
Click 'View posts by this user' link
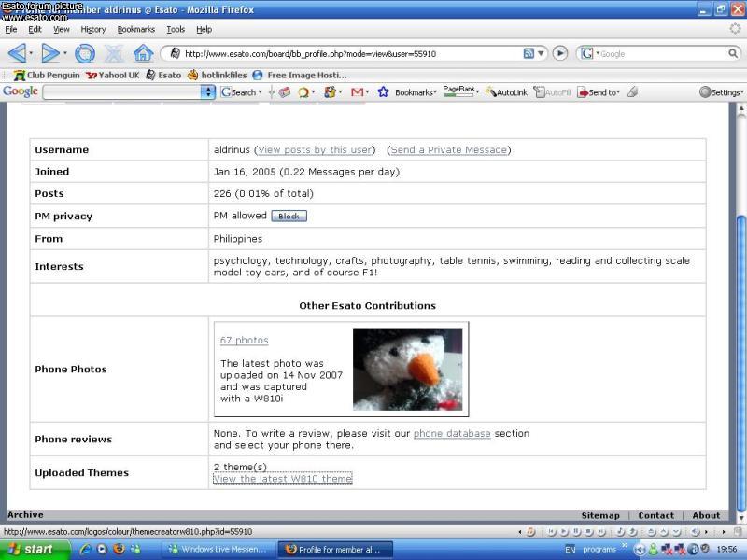[x=315, y=150]
